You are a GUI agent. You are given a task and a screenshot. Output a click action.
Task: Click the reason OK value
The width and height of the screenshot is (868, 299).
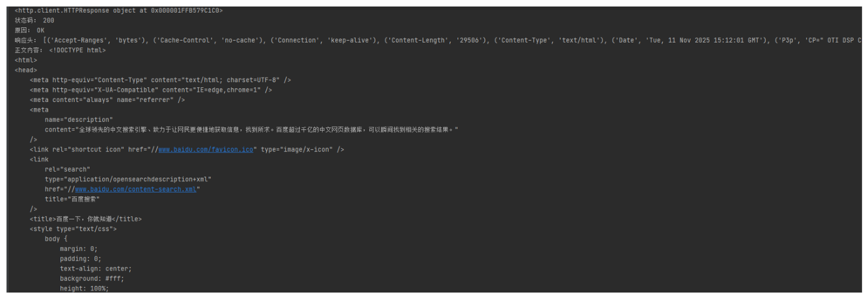pos(40,31)
